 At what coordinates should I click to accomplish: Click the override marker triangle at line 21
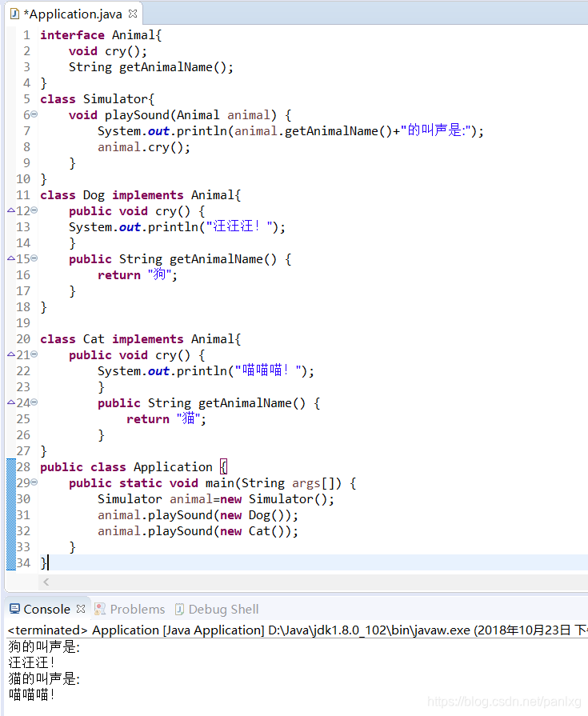11,354
